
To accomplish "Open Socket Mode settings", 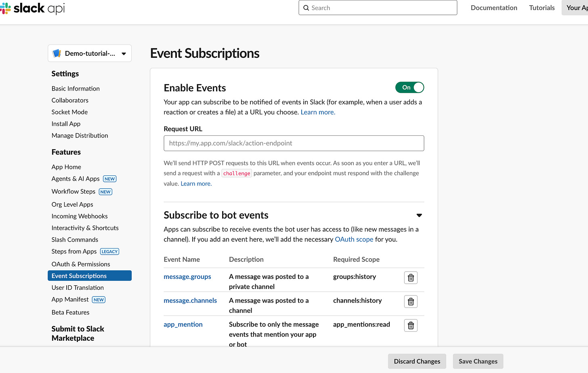I will point(69,112).
